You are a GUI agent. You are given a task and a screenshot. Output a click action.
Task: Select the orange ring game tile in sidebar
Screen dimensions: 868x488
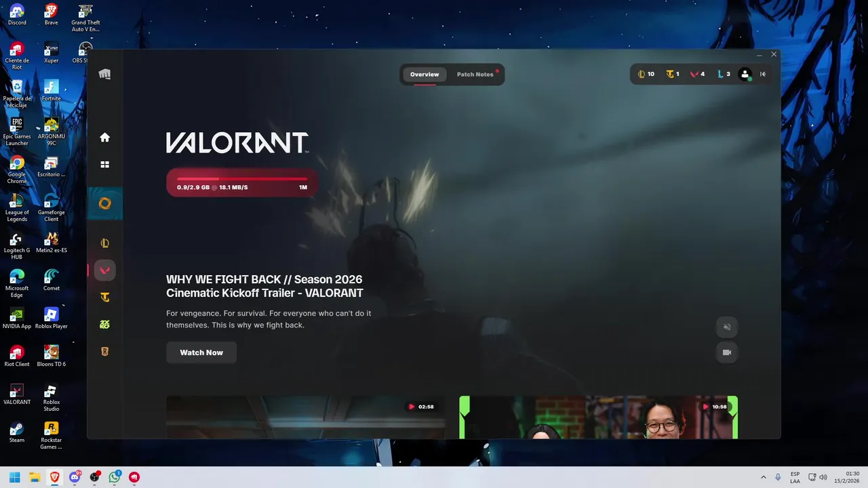(x=105, y=203)
